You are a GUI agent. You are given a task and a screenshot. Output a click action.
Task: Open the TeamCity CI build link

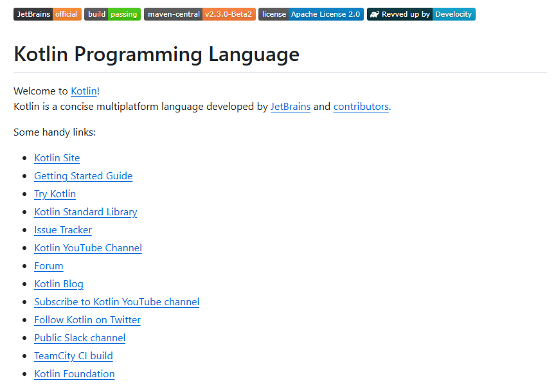(73, 356)
